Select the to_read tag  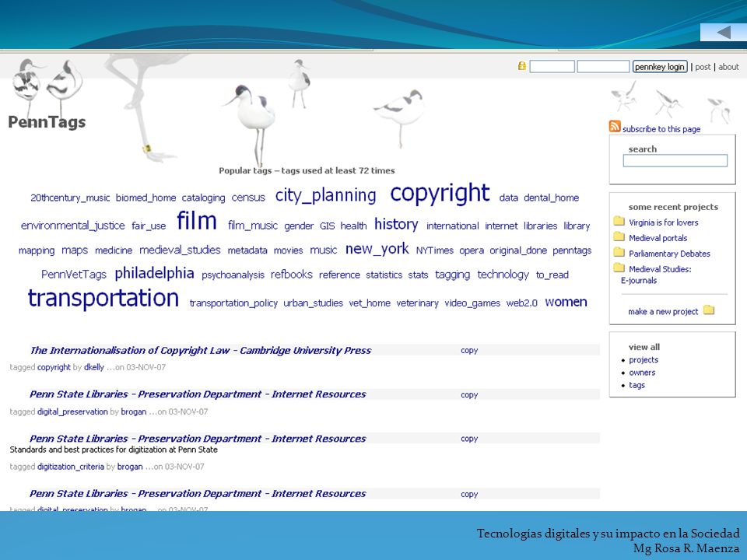pyautogui.click(x=552, y=275)
